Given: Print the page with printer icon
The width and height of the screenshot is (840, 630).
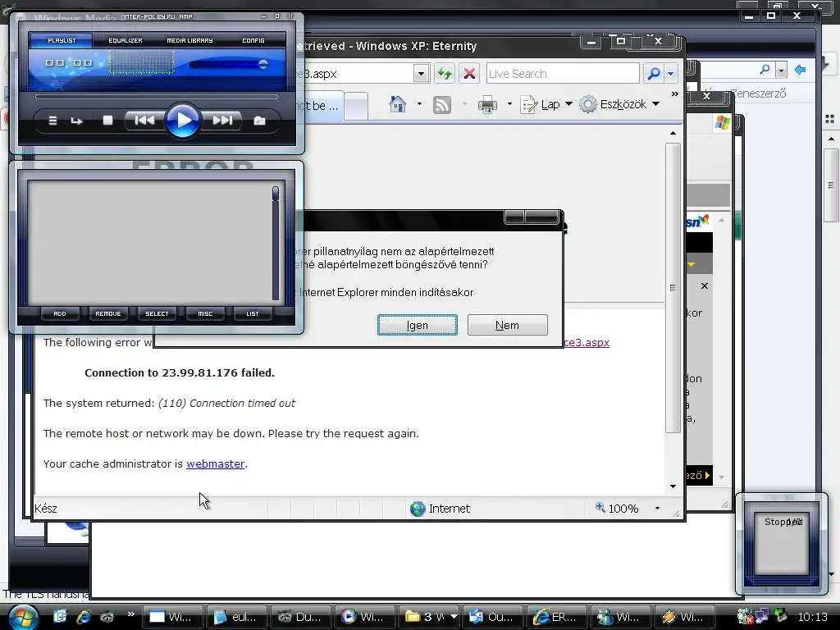Looking at the screenshot, I should tap(487, 104).
